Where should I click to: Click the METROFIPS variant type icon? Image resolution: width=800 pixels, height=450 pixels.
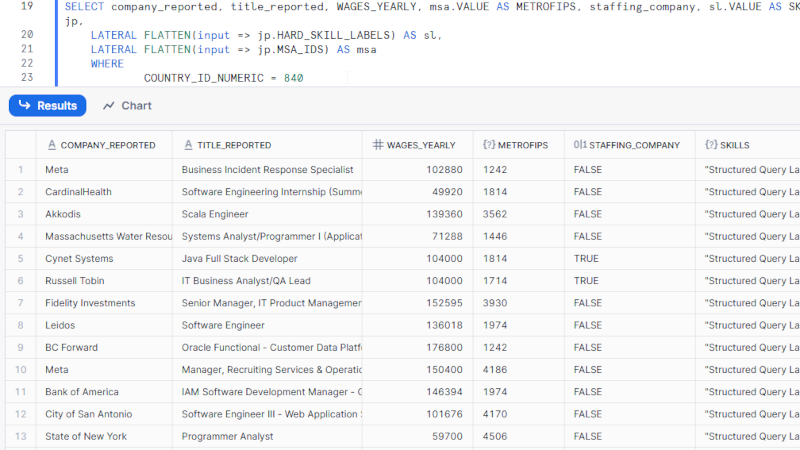pos(489,145)
